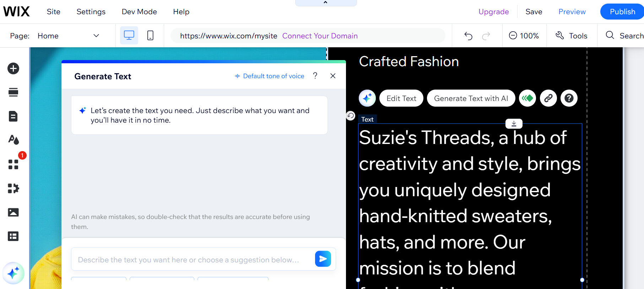Screen dimensions: 644x289
Task: Open the Add Elements plus icon
Action: pos(13,68)
